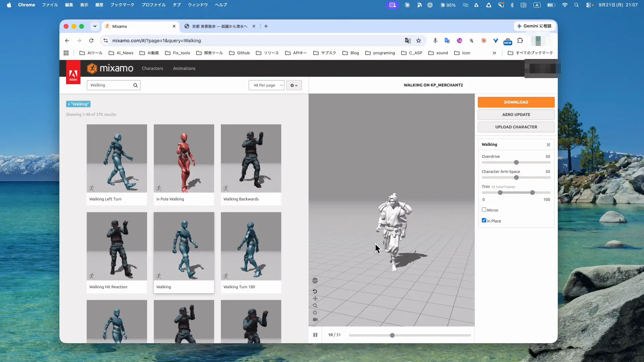The height and width of the screenshot is (362, 644).
Task: Open the 48 Per page dropdown
Action: pos(266,85)
